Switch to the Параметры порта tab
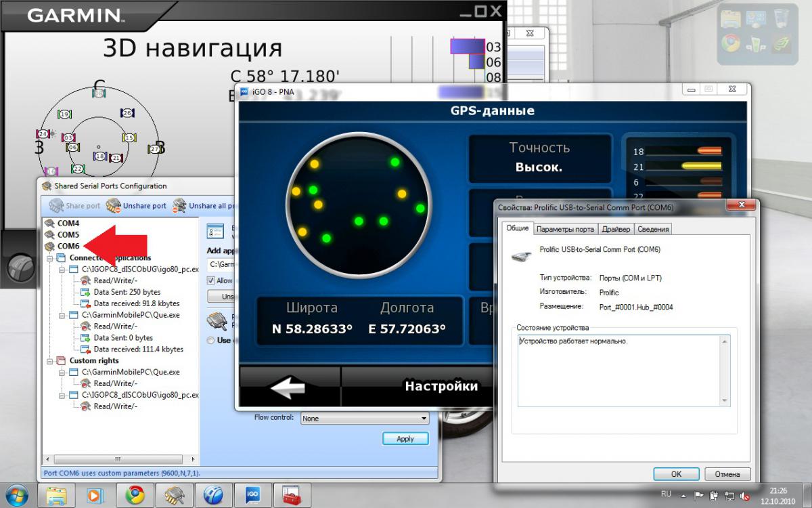812x508 pixels. [566, 229]
